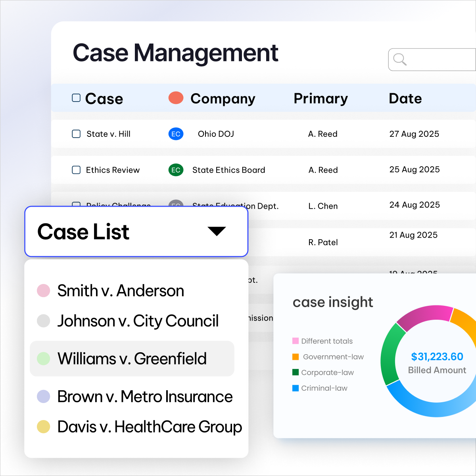Click the pink dot beside Smith v. Anderson
This screenshot has height=476, width=476.
click(x=43, y=290)
